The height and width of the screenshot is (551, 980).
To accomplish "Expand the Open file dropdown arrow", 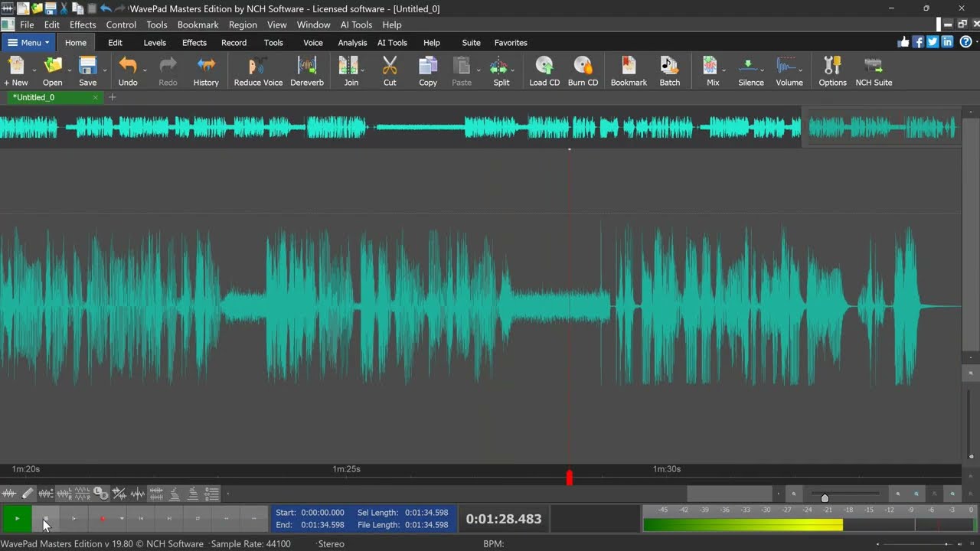I will pos(69,70).
